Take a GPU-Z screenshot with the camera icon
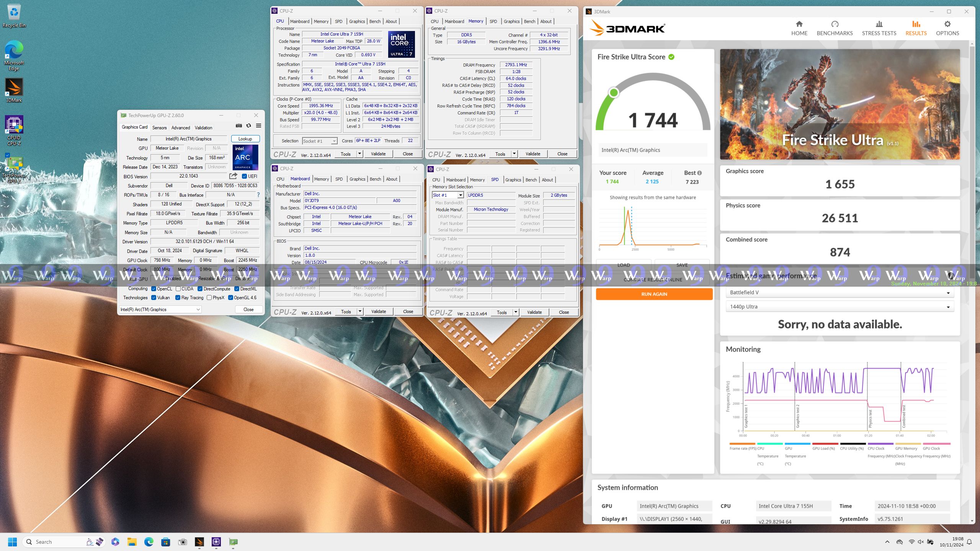The image size is (980, 551). 239,126
